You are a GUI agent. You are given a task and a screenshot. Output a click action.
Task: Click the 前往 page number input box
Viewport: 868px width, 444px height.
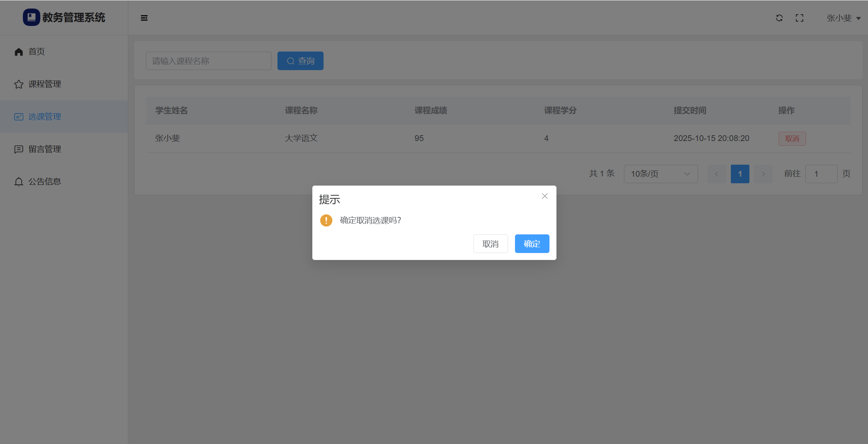point(821,174)
